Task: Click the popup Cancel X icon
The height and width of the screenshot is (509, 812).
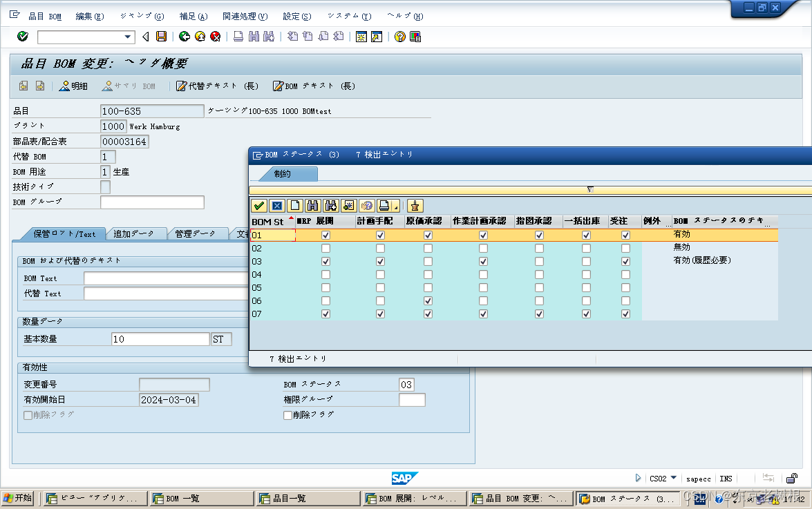Action: pyautogui.click(x=277, y=206)
